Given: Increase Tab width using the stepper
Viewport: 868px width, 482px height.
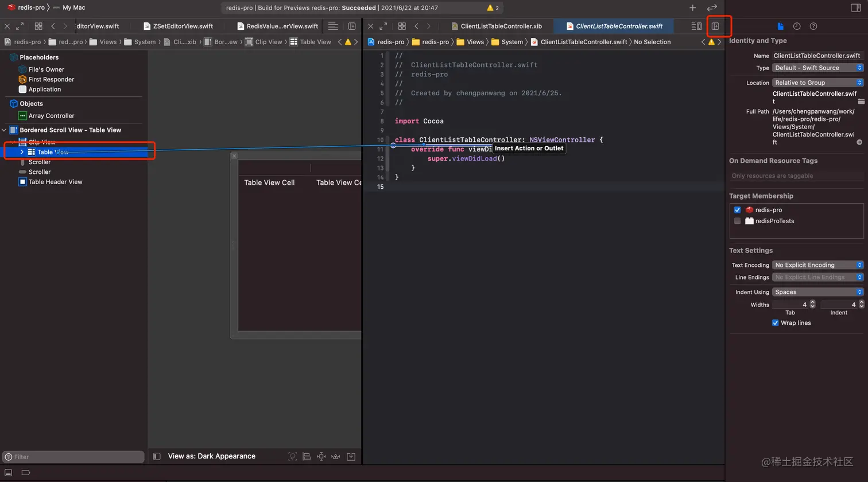Looking at the screenshot, I should click(x=812, y=302).
